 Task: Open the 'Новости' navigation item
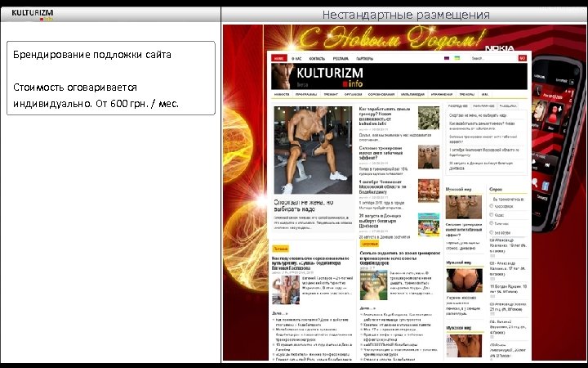282,94
